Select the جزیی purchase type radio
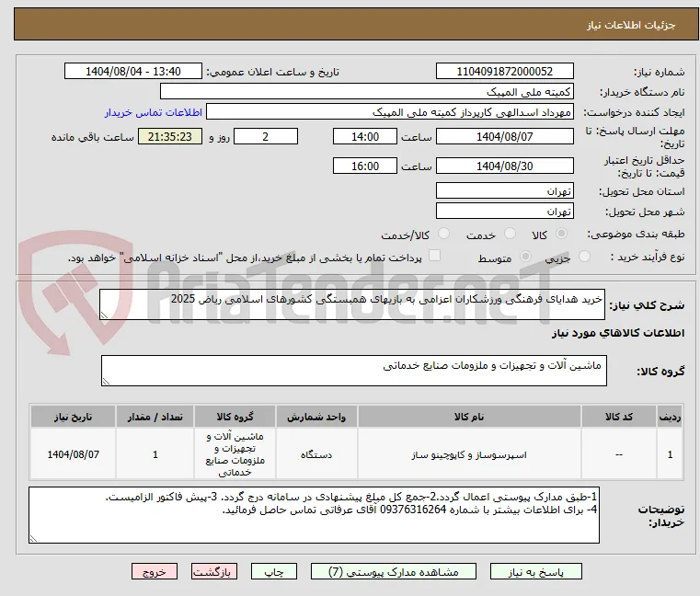The width and height of the screenshot is (700, 596). click(584, 257)
